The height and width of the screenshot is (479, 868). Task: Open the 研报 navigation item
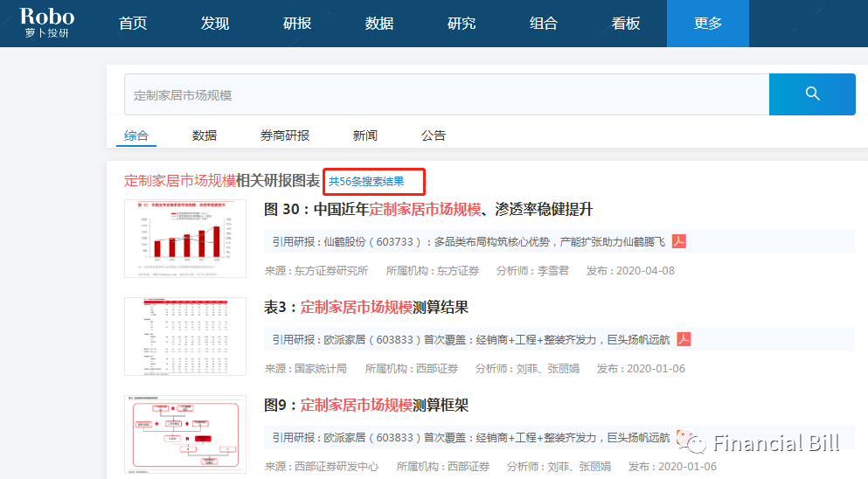pos(297,24)
